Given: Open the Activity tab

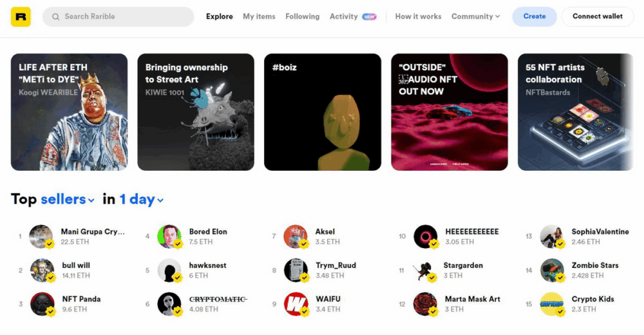Looking at the screenshot, I should (x=344, y=17).
